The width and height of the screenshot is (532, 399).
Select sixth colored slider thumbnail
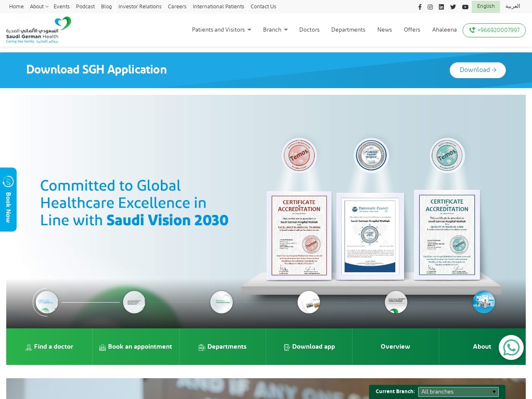(x=484, y=302)
